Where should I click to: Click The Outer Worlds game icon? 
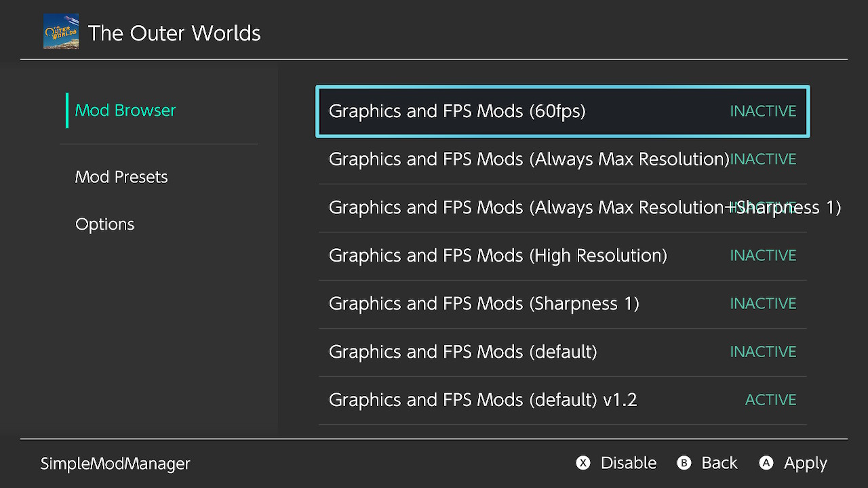(x=61, y=31)
